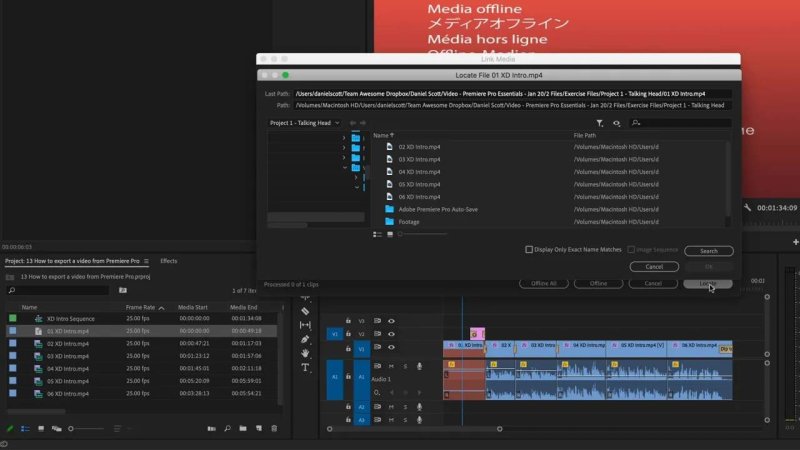This screenshot has width=800, height=450.
Task: Create a New Bin in Project panel
Action: (x=243, y=429)
